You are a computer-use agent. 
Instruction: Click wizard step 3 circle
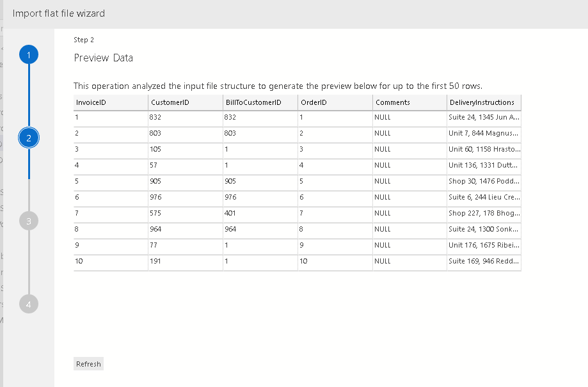[29, 221]
